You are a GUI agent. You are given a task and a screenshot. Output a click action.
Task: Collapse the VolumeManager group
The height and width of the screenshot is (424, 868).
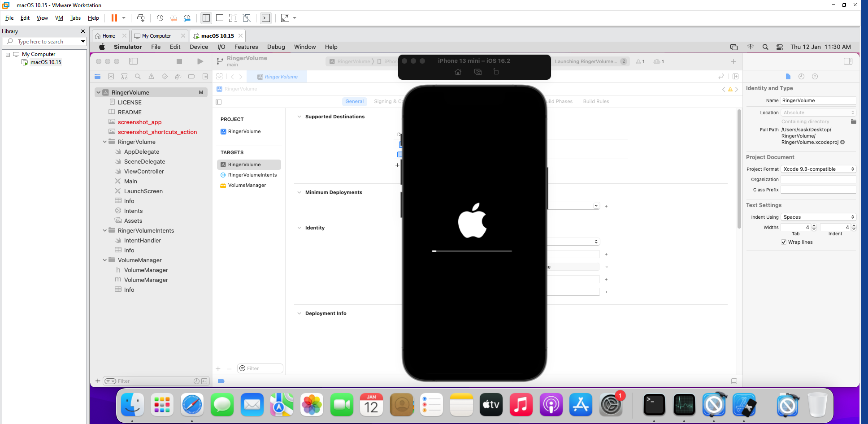coord(105,260)
